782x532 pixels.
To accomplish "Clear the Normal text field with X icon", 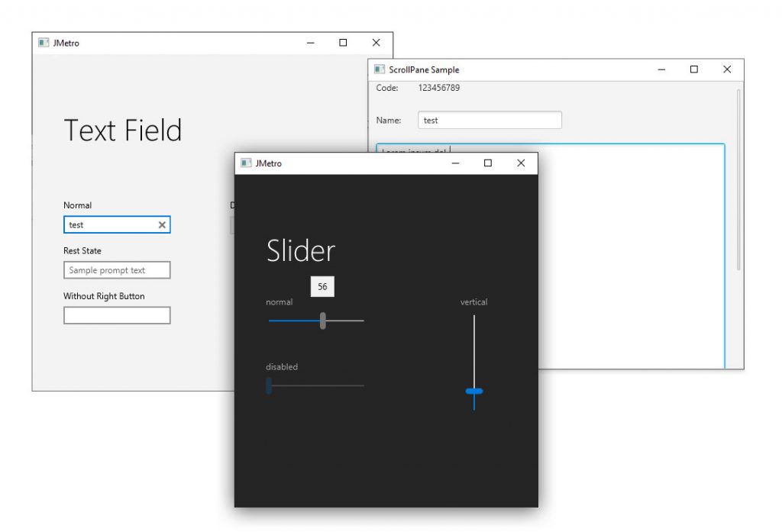I will pyautogui.click(x=162, y=225).
